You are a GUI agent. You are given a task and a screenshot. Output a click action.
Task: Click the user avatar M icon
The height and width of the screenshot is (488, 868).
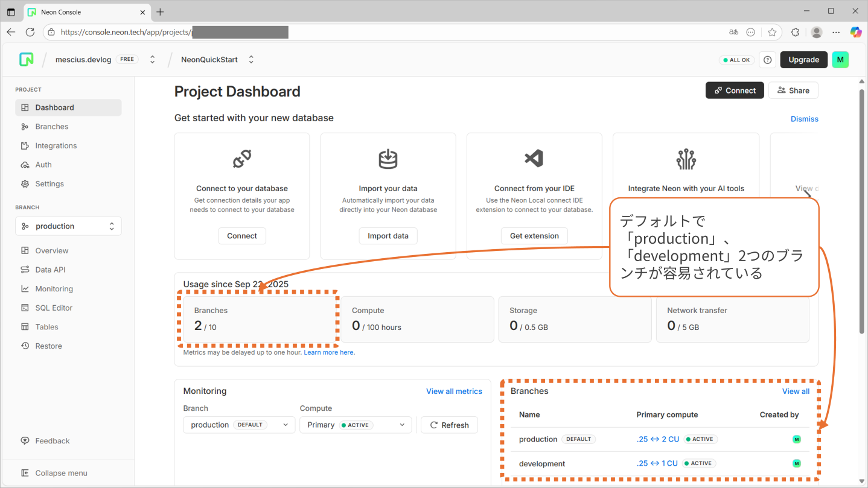(840, 59)
